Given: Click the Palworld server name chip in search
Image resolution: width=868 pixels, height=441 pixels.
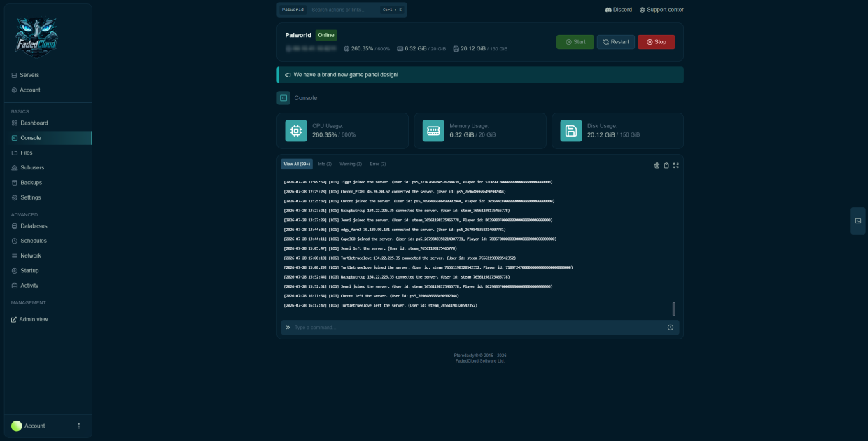Looking at the screenshot, I should (x=293, y=10).
